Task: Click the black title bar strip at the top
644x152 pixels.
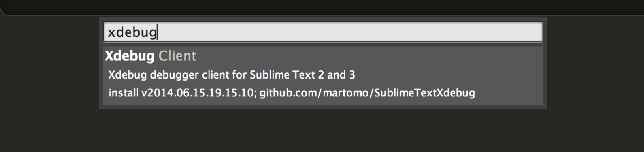Action: tap(322, 6)
